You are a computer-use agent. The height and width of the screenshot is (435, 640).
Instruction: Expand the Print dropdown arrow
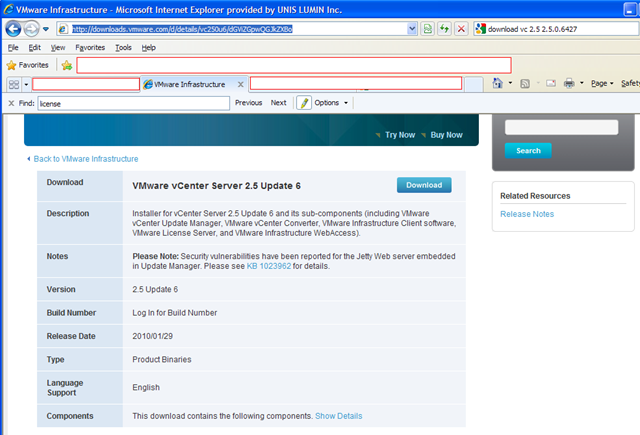click(x=582, y=83)
